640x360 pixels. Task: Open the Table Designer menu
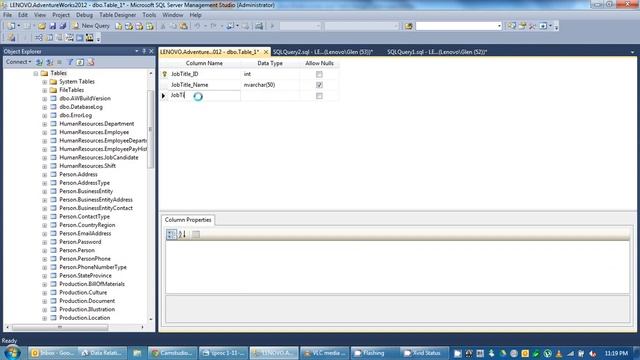click(118, 15)
